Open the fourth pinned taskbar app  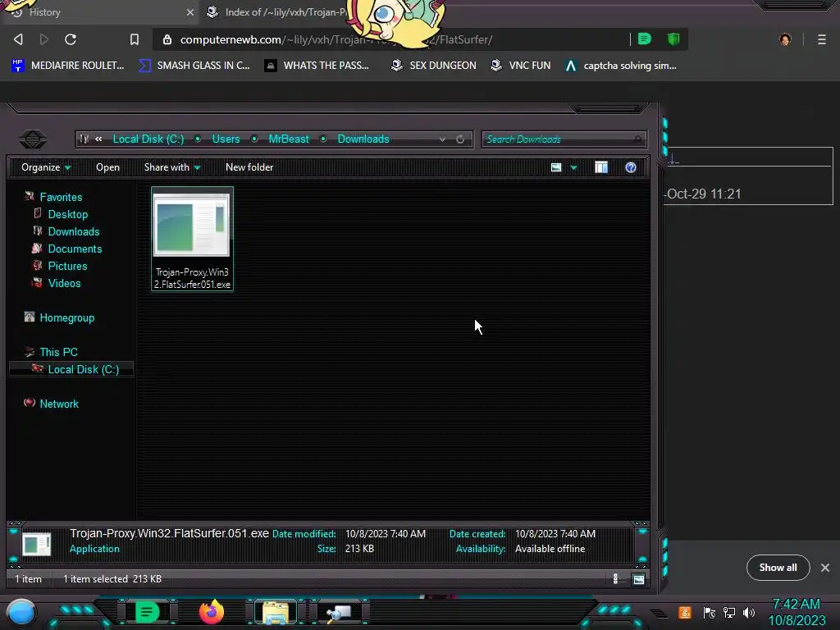(x=340, y=612)
